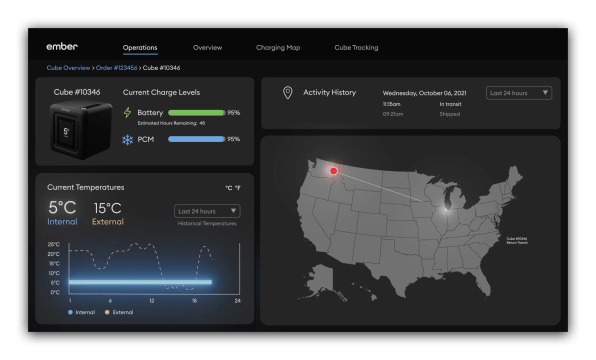Click the Current Temperatures heading
This screenshot has height=360, width=596.
tap(86, 187)
